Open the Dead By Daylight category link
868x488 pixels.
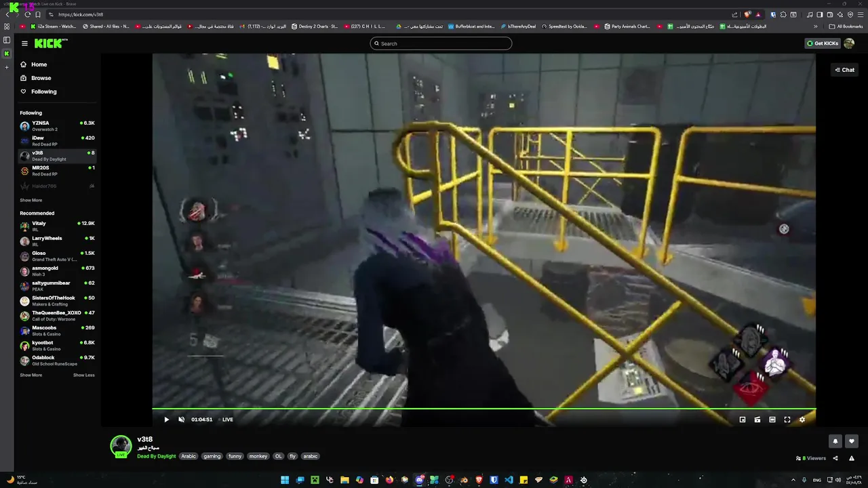point(157,456)
